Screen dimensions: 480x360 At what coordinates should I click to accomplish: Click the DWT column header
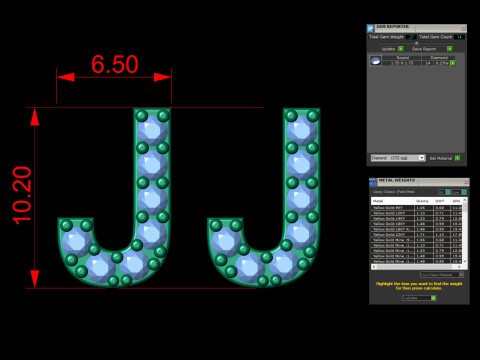(x=442, y=201)
